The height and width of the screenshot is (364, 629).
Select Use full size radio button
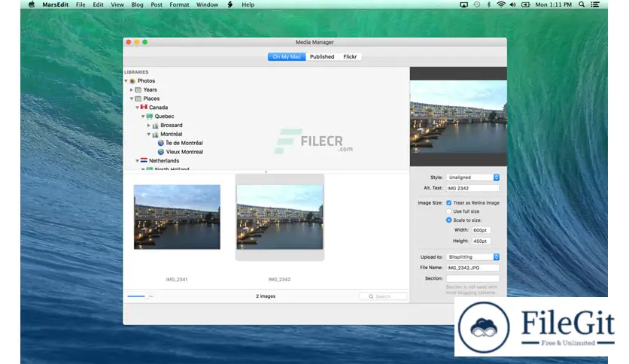coord(449,211)
